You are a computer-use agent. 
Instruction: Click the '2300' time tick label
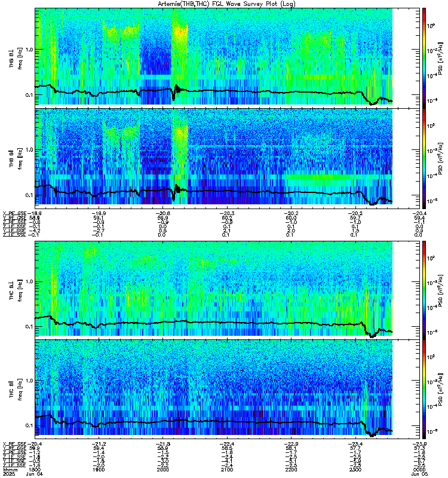click(x=355, y=470)
